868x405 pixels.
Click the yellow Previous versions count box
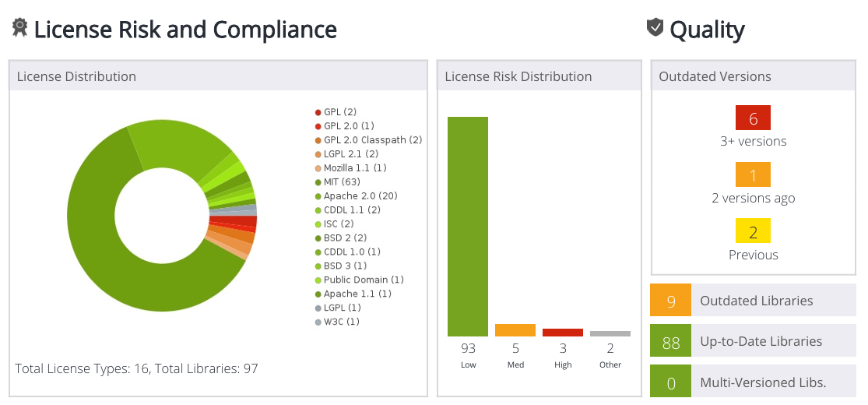pos(753,231)
